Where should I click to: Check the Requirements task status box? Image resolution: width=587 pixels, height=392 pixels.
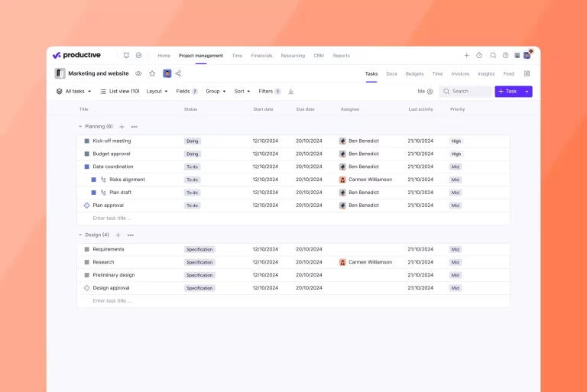pos(86,249)
